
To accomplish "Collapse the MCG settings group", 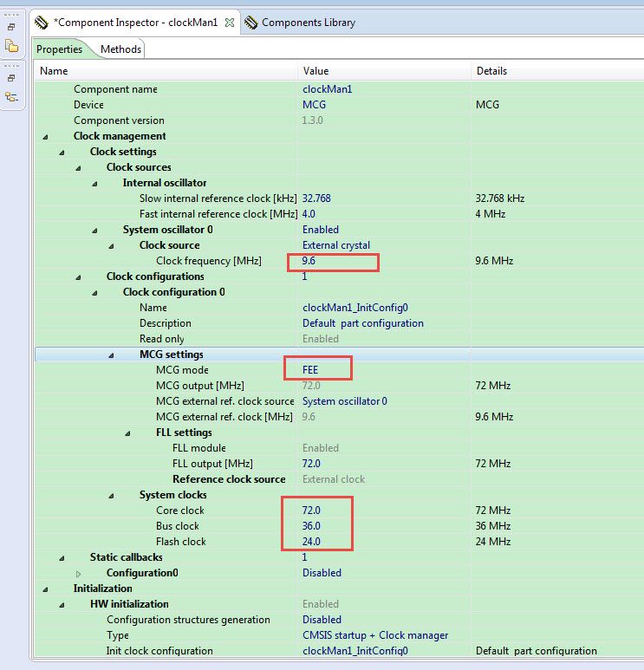I will click(x=111, y=355).
